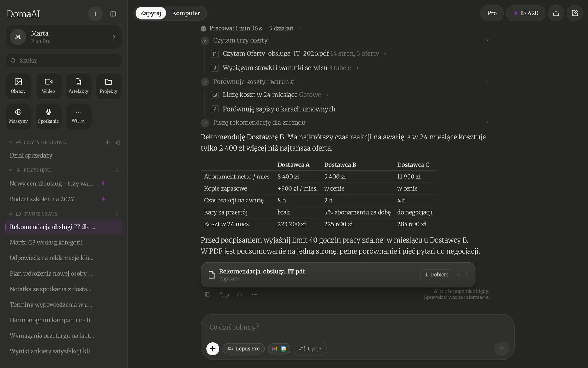Open more actions ellipsis under response
588x368 pixels.
tap(254, 295)
